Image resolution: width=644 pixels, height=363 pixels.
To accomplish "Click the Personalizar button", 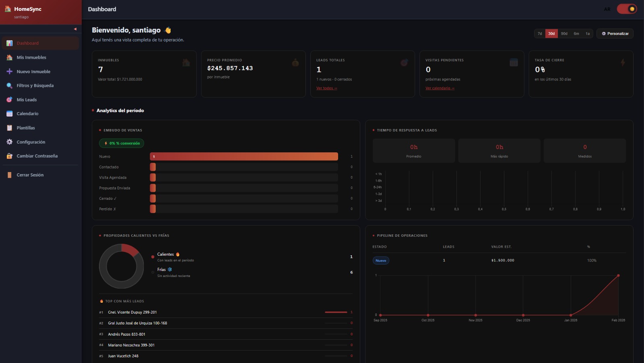I will point(615,33).
